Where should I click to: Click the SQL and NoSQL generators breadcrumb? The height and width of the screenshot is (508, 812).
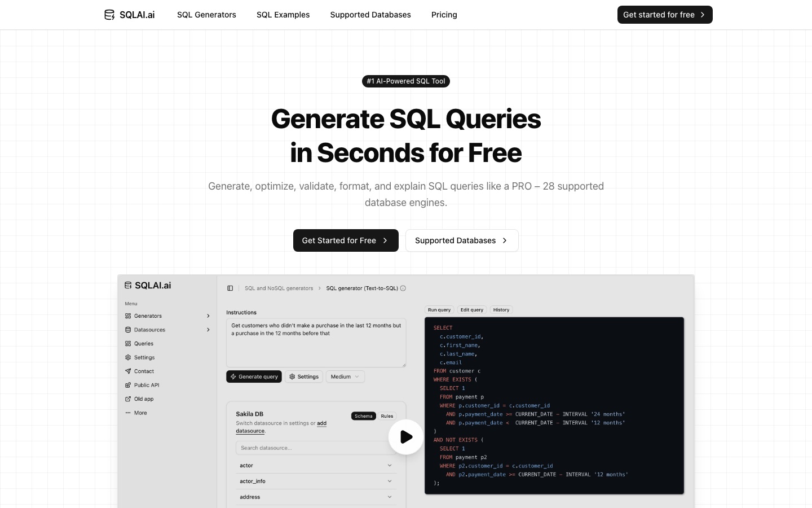tap(279, 288)
